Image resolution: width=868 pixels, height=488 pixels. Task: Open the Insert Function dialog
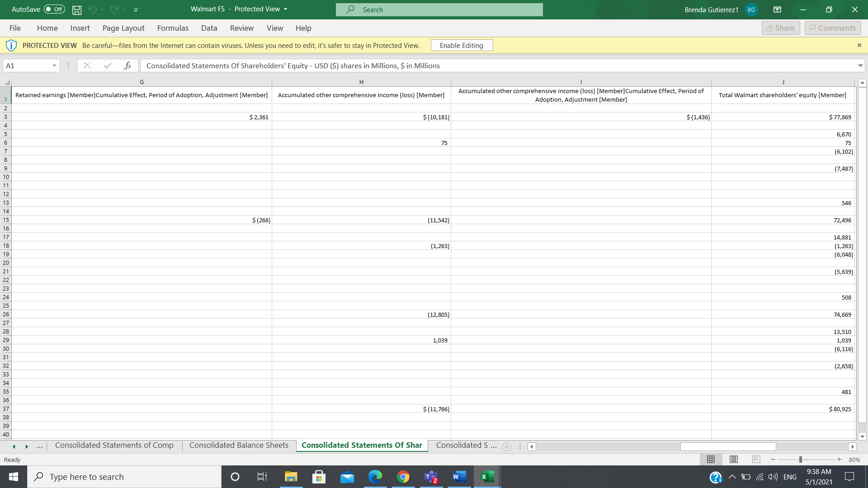(128, 66)
